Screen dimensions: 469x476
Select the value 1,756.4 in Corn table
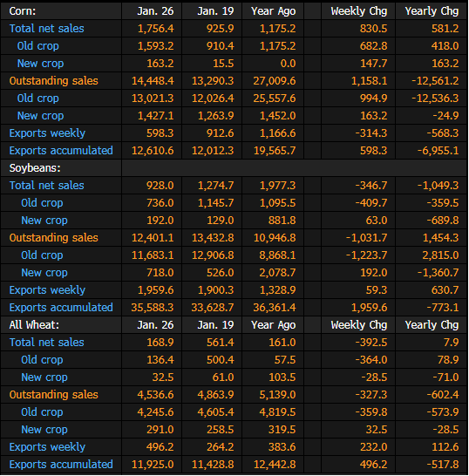click(x=156, y=29)
